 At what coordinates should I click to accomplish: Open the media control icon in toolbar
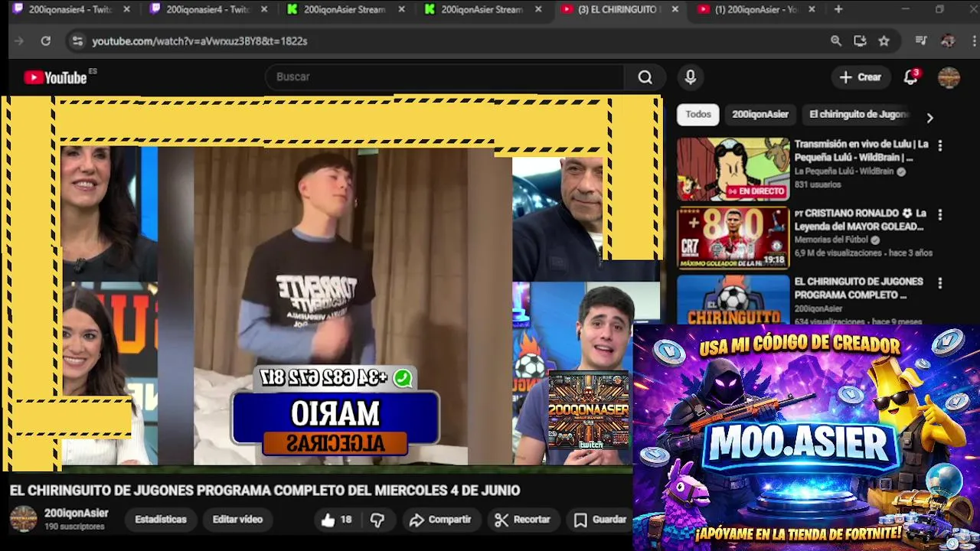pyautogui.click(x=921, y=41)
